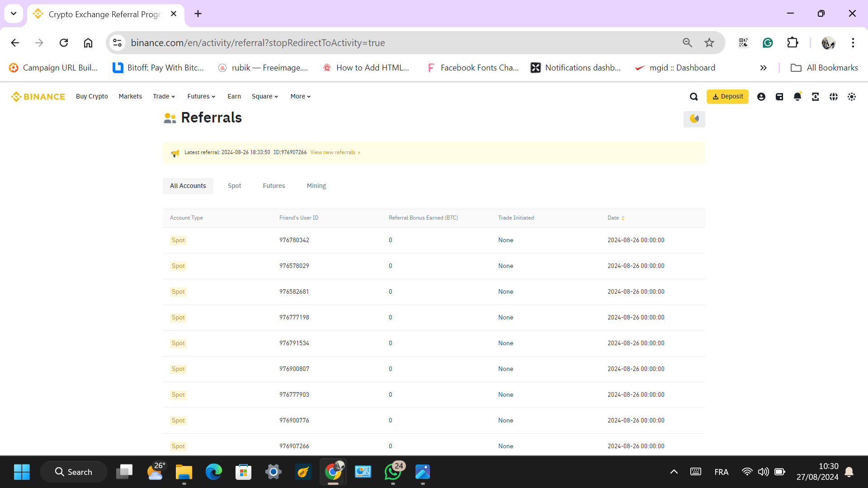Switch to the Spot accounts tab
The width and height of the screenshot is (868, 488).
234,186
